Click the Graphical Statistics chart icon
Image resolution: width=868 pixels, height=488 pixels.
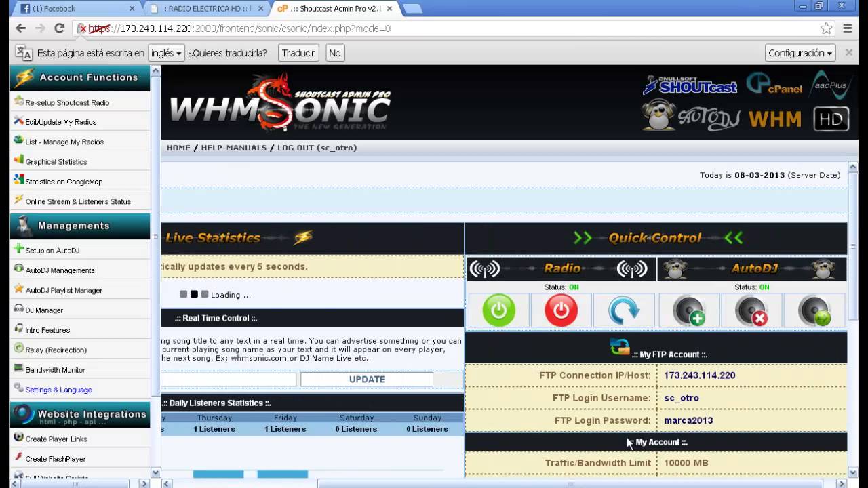(19, 161)
